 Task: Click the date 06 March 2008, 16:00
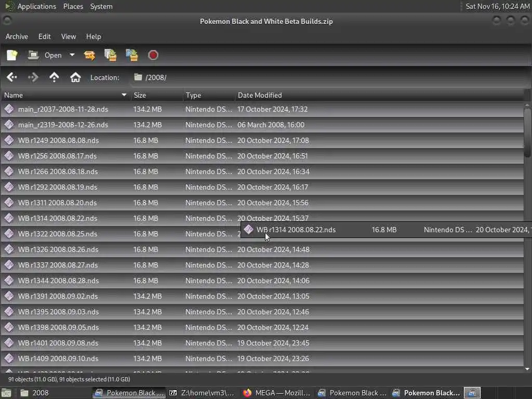tap(271, 125)
